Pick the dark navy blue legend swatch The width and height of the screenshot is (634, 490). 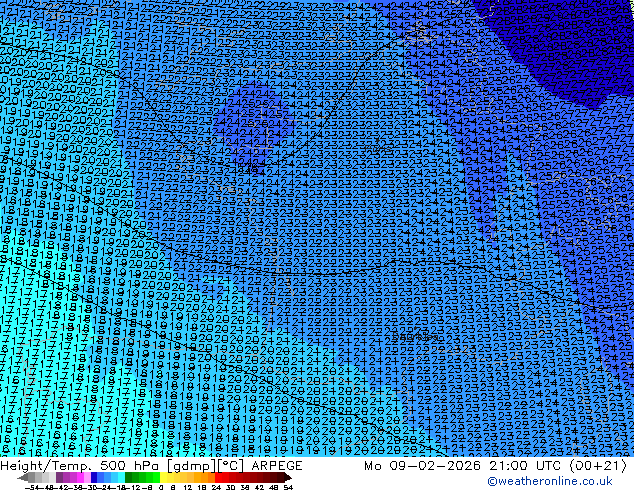click(94, 477)
